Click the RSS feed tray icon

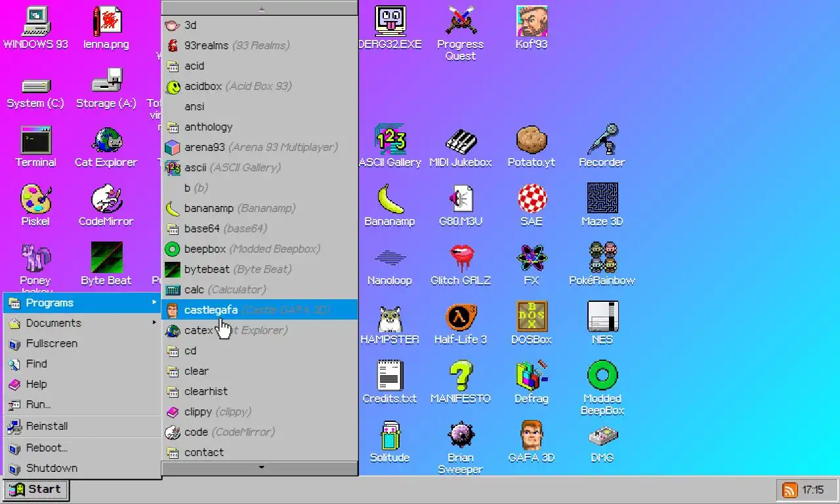pos(790,490)
